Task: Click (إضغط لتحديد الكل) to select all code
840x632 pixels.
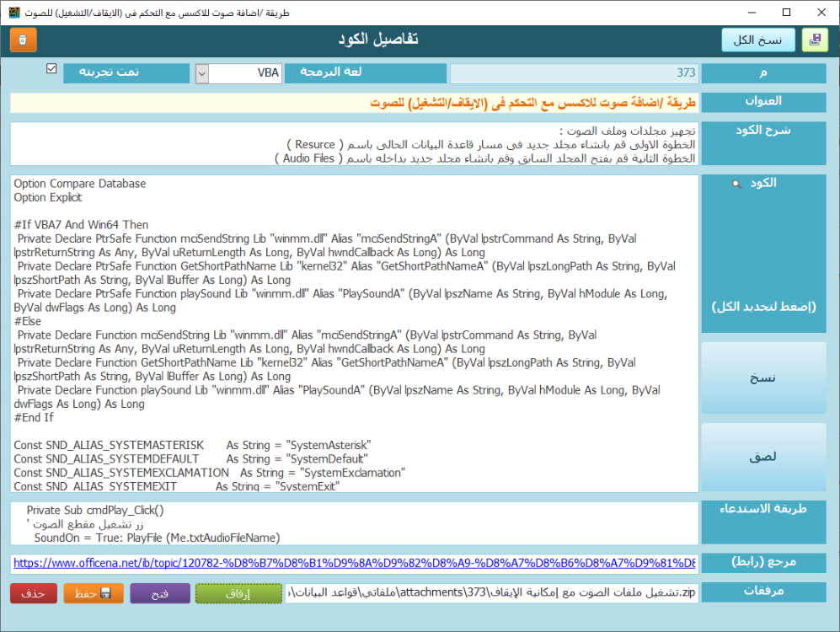Action: point(763,307)
